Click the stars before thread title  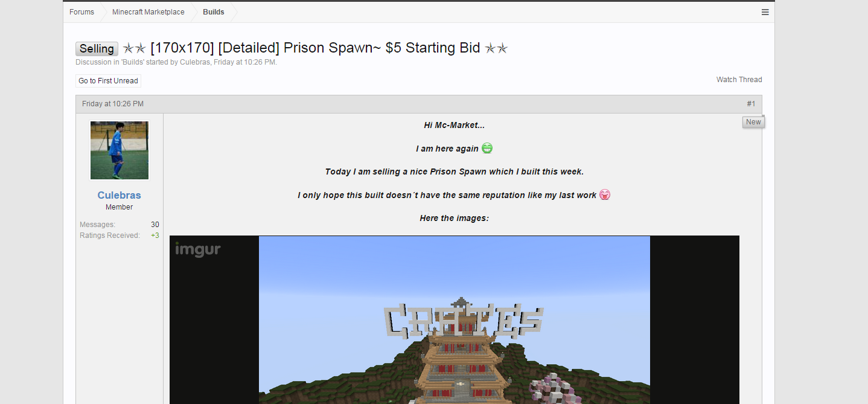(134, 48)
